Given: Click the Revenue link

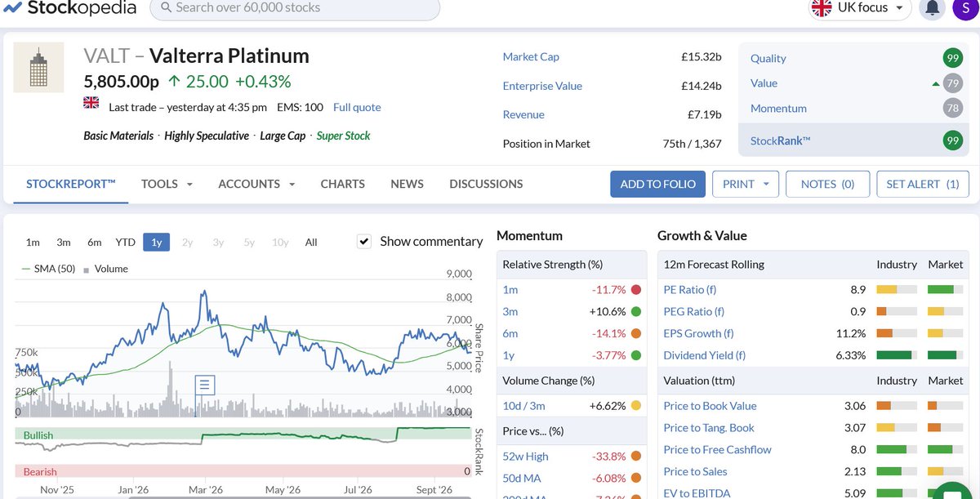Looking at the screenshot, I should tap(523, 114).
